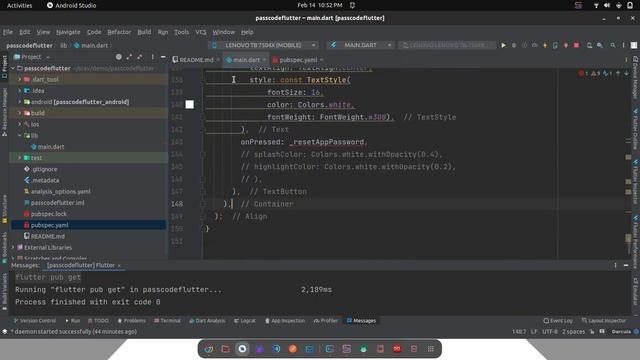This screenshot has height=360, width=640.
Task: Collapse the lib folder
Action: tap(20, 135)
